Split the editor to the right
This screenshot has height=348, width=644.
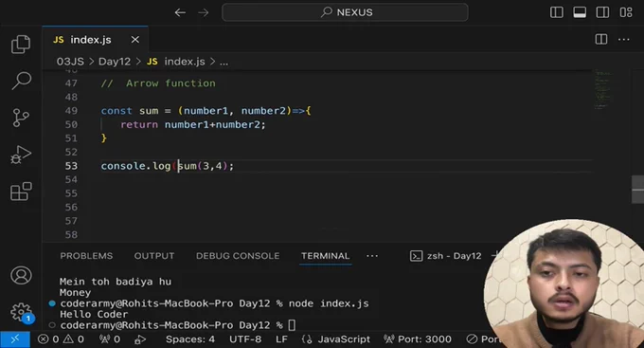[601, 39]
